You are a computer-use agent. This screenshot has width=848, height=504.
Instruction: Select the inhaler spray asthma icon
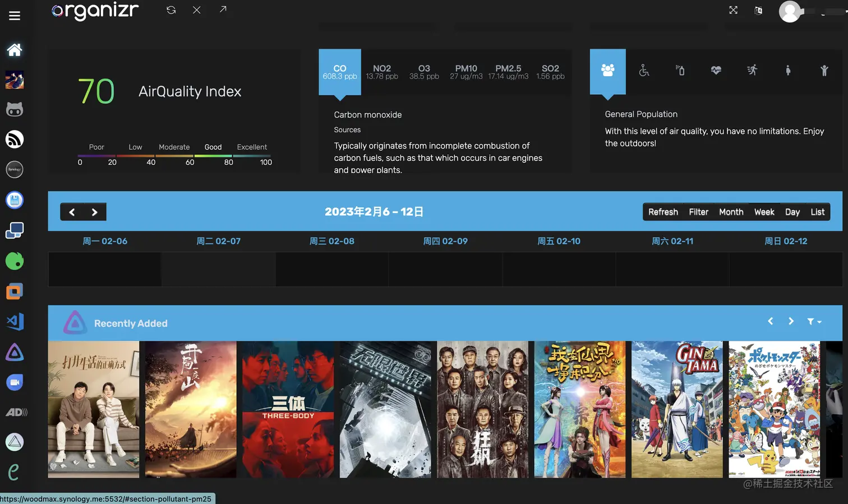(x=680, y=71)
